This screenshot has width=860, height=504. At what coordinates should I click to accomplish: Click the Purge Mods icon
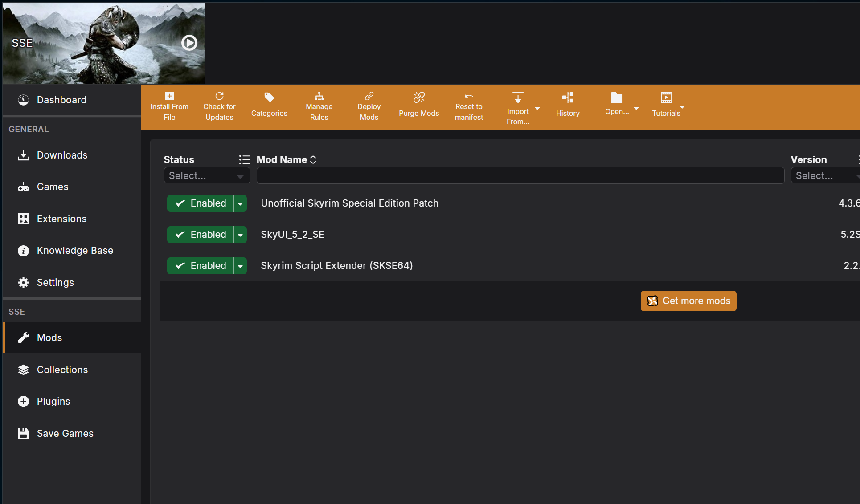coord(419,98)
